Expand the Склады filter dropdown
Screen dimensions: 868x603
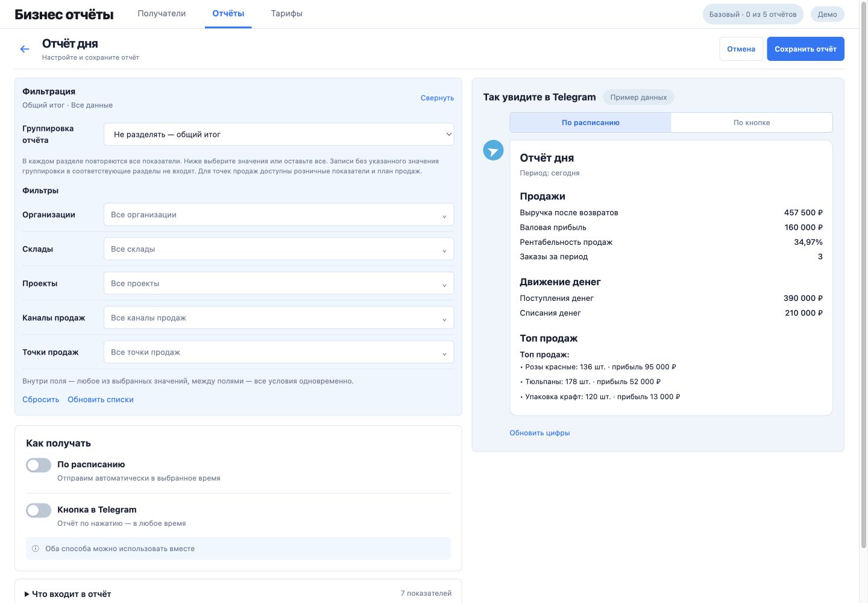(x=279, y=249)
